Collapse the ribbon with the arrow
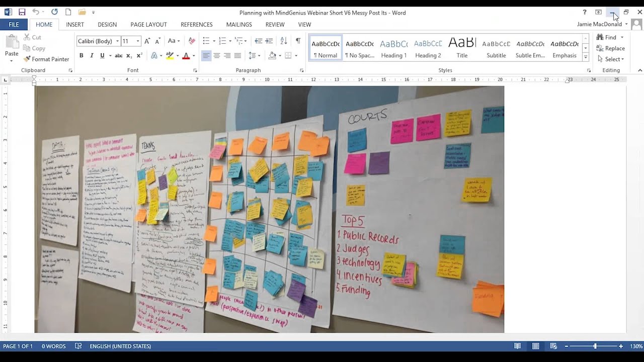This screenshot has width=644, height=362. coord(639,70)
